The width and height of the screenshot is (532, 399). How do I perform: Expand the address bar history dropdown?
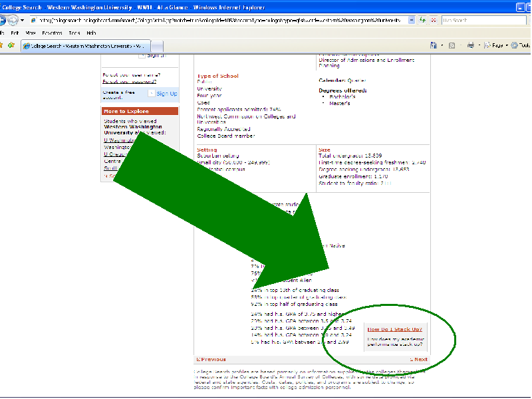pos(411,21)
